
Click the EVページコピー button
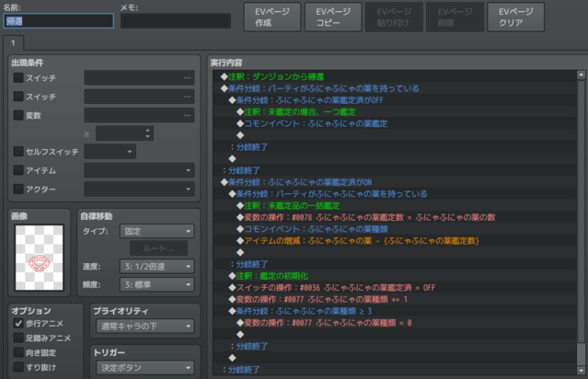click(333, 17)
